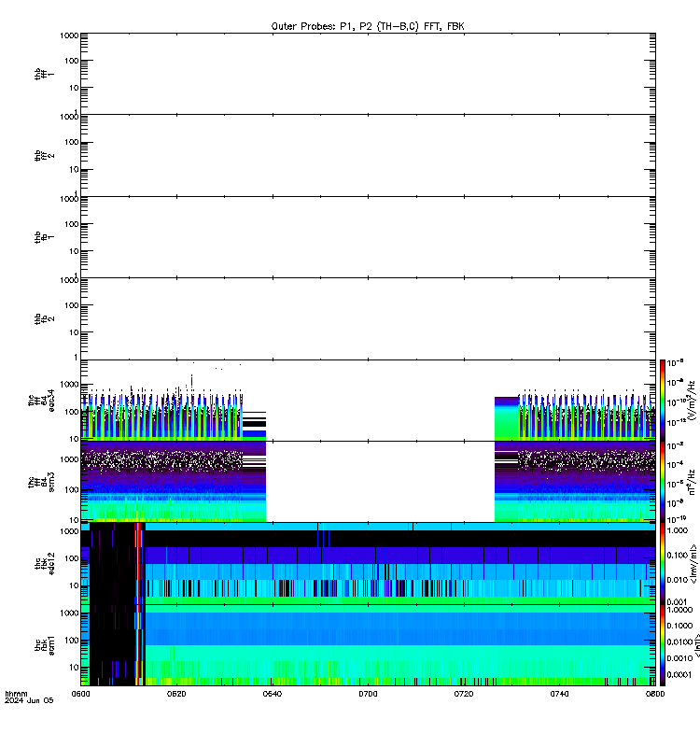
Task: Click the "1000" tick label on scm1 axis
Action: point(70,613)
